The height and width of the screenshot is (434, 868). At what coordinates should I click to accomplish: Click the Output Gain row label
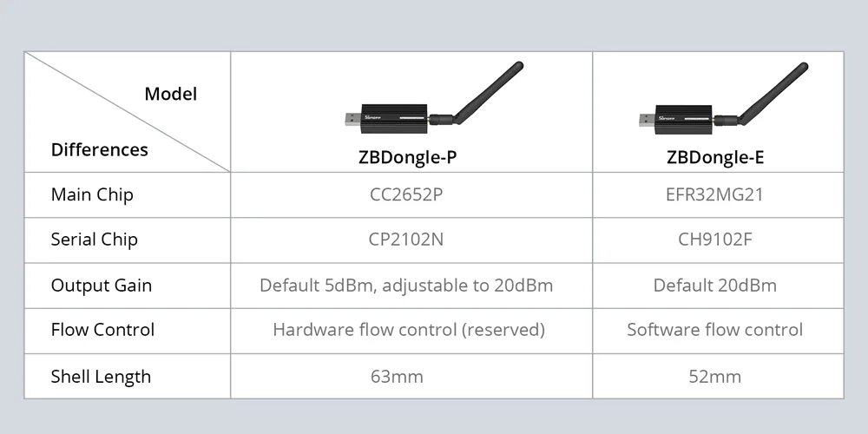(x=102, y=286)
